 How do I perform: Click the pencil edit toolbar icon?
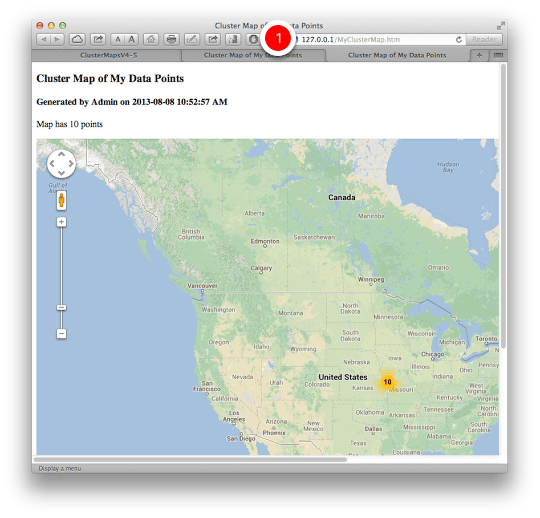[192, 40]
